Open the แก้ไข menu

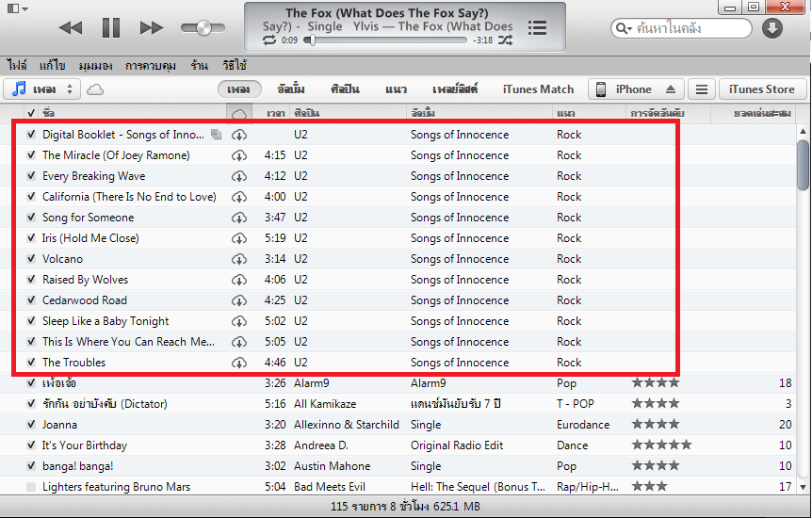[53, 65]
